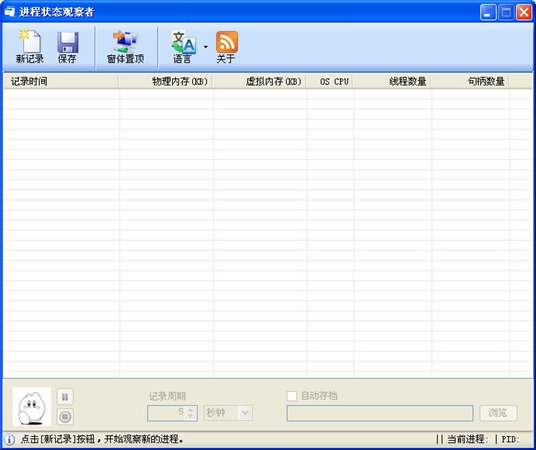The image size is (536, 450).
Task: Click the 记录周期 number field
Action: (x=172, y=413)
